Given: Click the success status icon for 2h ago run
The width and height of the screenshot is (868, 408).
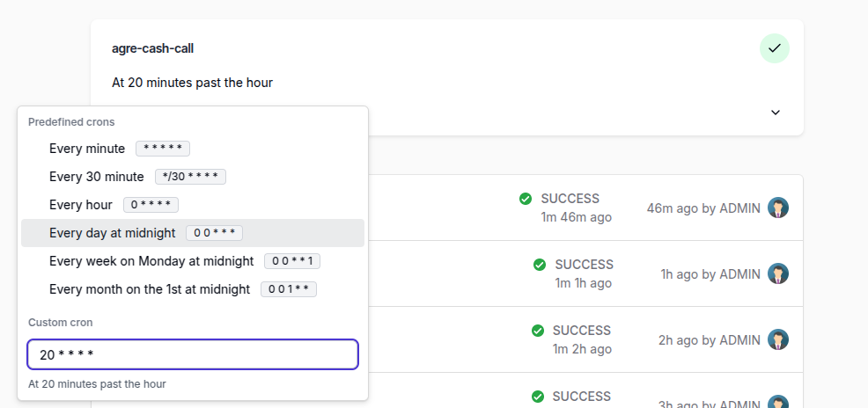Looking at the screenshot, I should click(x=538, y=331).
